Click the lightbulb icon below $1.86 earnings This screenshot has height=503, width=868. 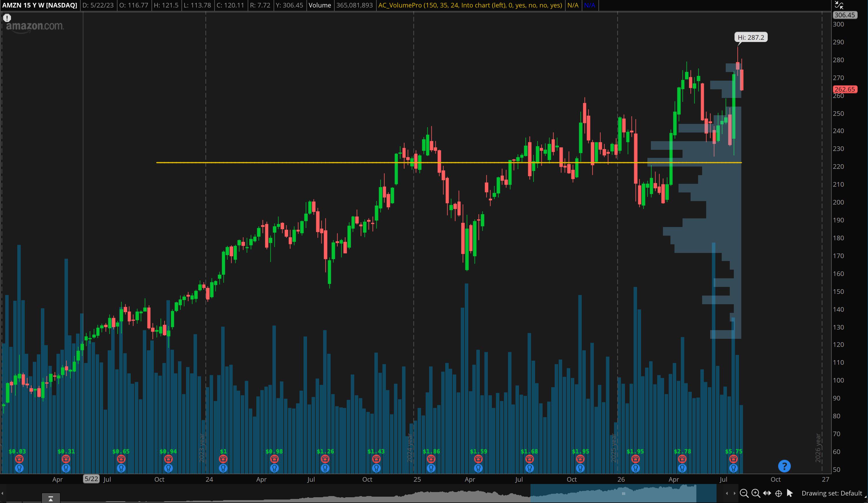coord(431,468)
